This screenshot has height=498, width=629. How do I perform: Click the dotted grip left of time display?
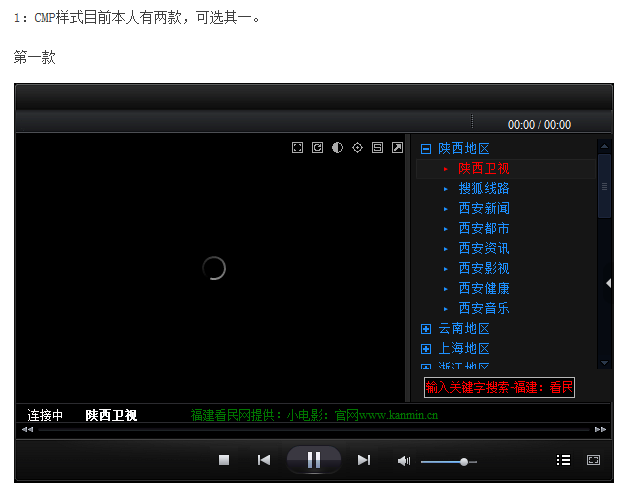[x=472, y=121]
